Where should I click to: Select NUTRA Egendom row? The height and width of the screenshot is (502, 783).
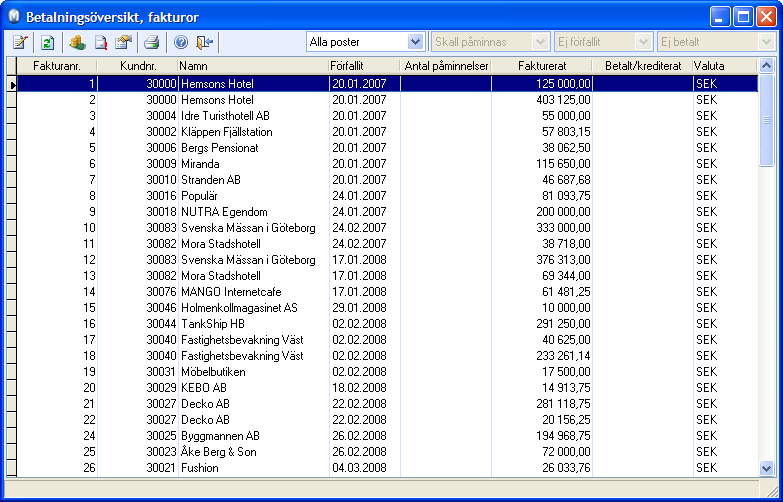point(388,212)
